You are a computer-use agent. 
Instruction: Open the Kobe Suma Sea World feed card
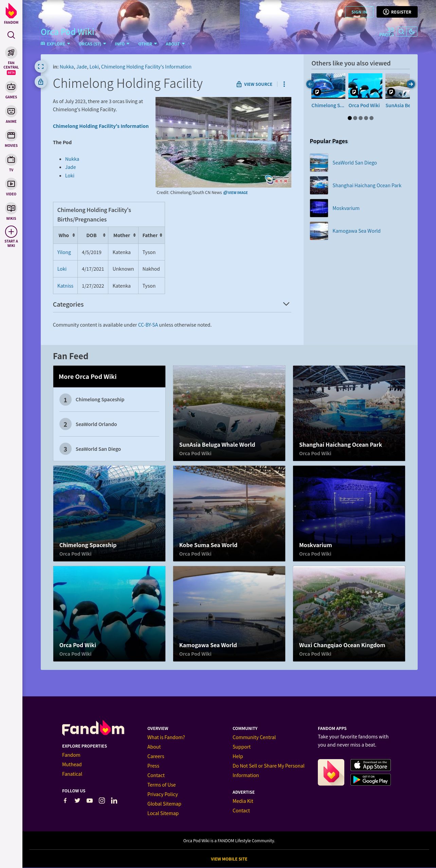tap(229, 514)
